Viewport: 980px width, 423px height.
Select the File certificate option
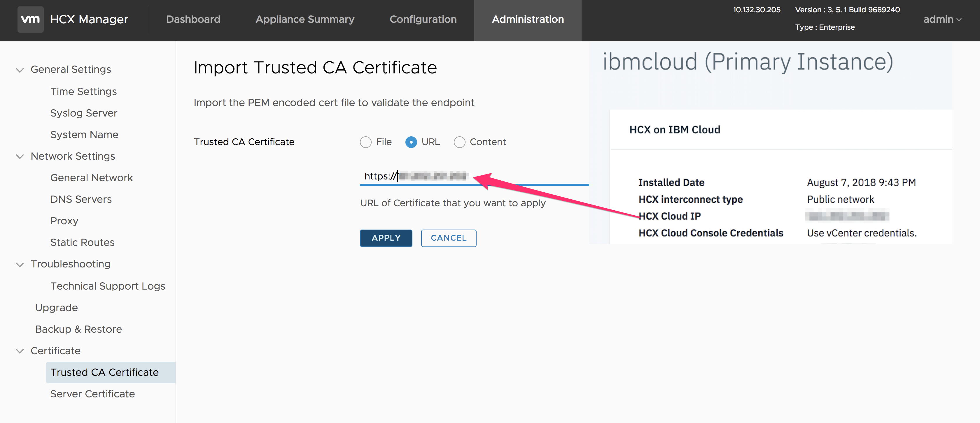(x=365, y=142)
